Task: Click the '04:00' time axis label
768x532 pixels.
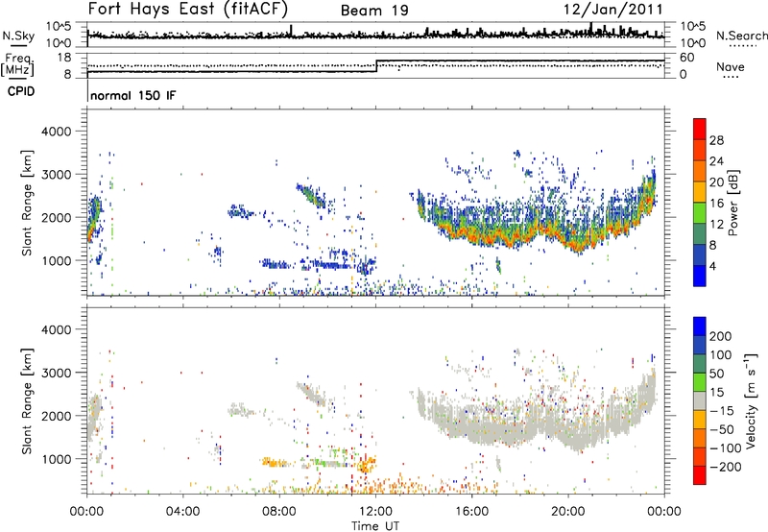Action: pyautogui.click(x=182, y=512)
